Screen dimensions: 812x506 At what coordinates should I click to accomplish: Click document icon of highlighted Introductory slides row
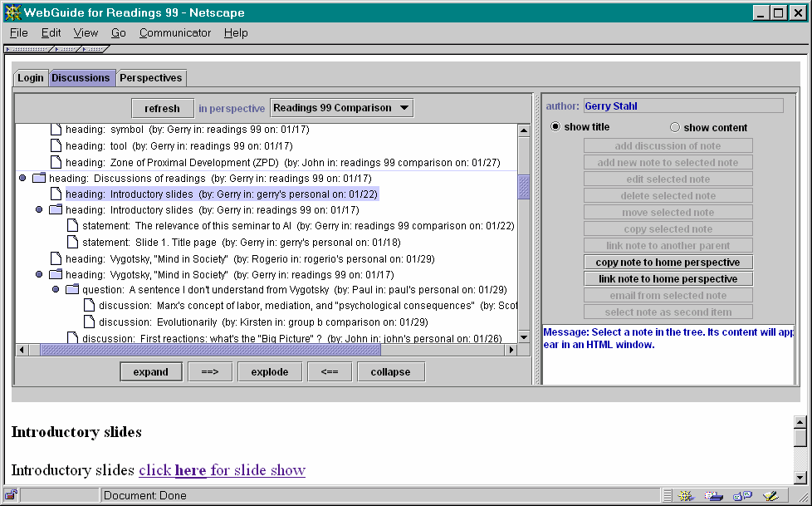pos(56,194)
